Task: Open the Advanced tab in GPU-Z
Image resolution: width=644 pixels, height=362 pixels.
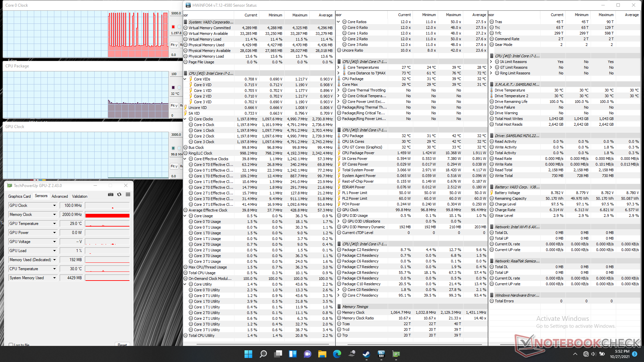Action: [x=60, y=196]
